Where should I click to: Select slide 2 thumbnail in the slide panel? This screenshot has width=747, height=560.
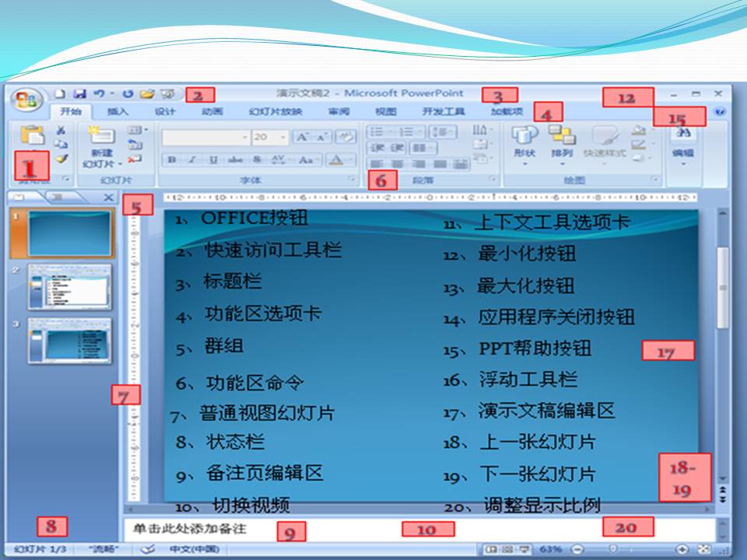(x=69, y=287)
